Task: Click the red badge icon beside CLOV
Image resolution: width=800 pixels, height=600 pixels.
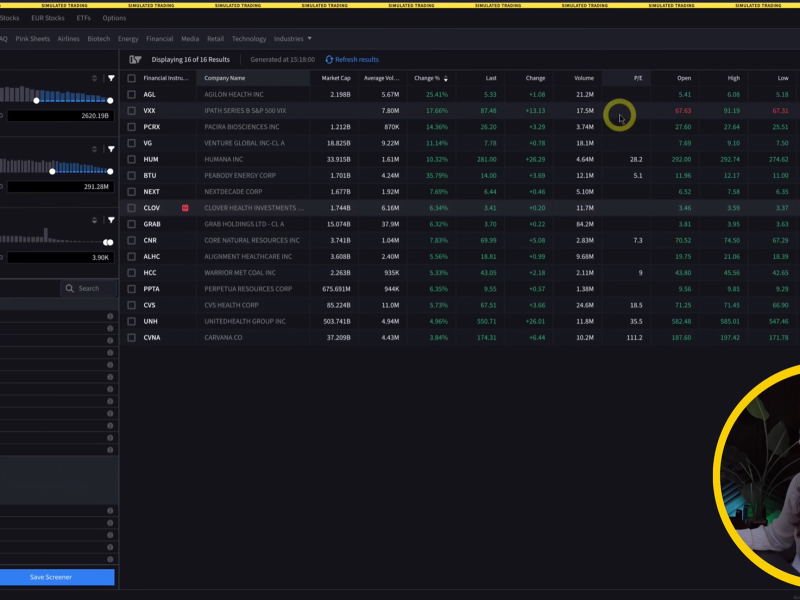Action: (x=185, y=208)
